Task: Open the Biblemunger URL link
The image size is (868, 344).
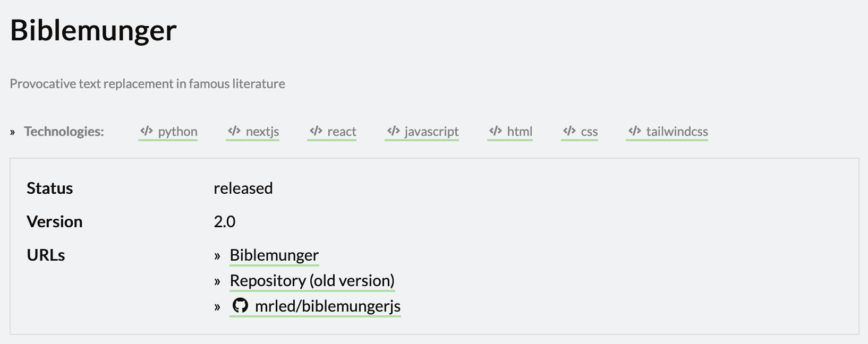Action: [x=274, y=255]
